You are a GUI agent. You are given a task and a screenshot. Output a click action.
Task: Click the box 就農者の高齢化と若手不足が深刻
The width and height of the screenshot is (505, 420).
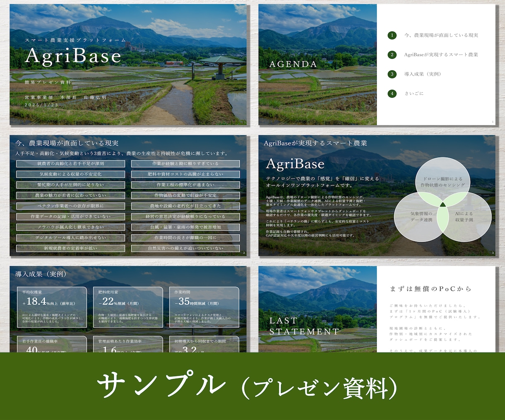click(71, 163)
